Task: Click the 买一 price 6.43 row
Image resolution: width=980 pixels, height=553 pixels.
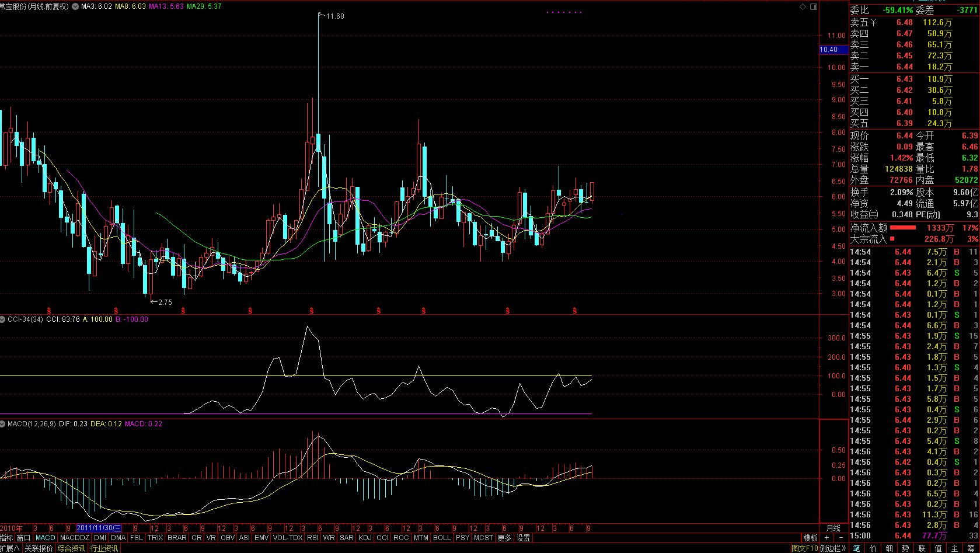Action: pos(914,79)
